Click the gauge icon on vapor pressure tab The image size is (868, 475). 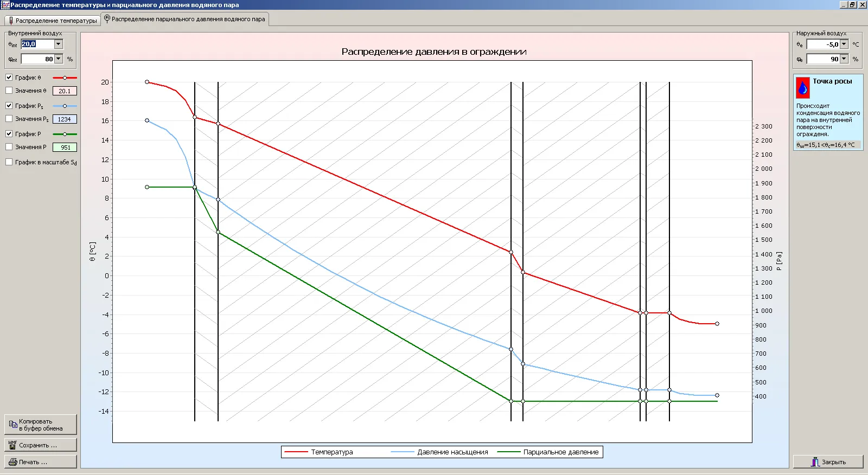pyautogui.click(x=107, y=18)
